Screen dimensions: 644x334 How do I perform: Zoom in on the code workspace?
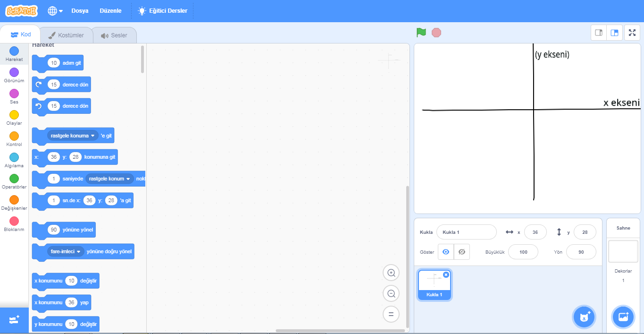(x=391, y=273)
